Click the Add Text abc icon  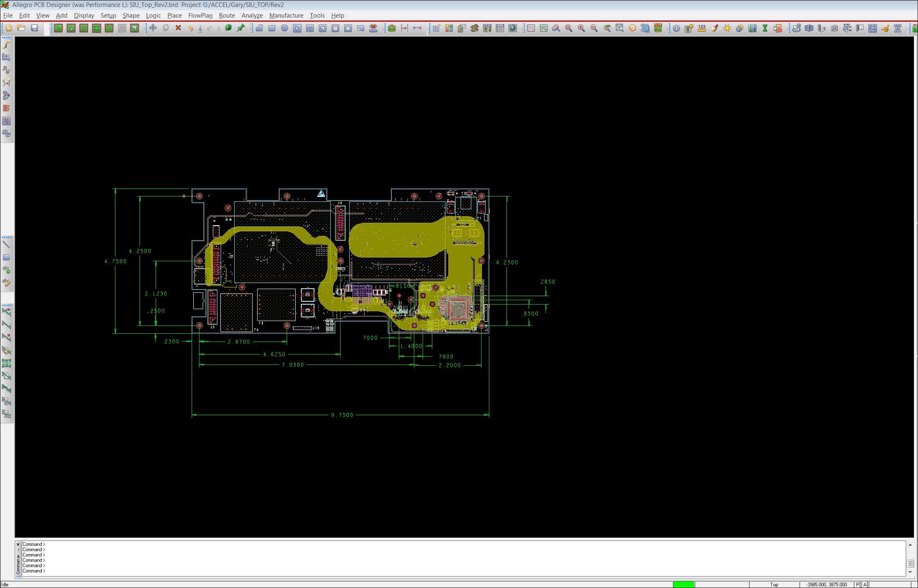click(7, 269)
